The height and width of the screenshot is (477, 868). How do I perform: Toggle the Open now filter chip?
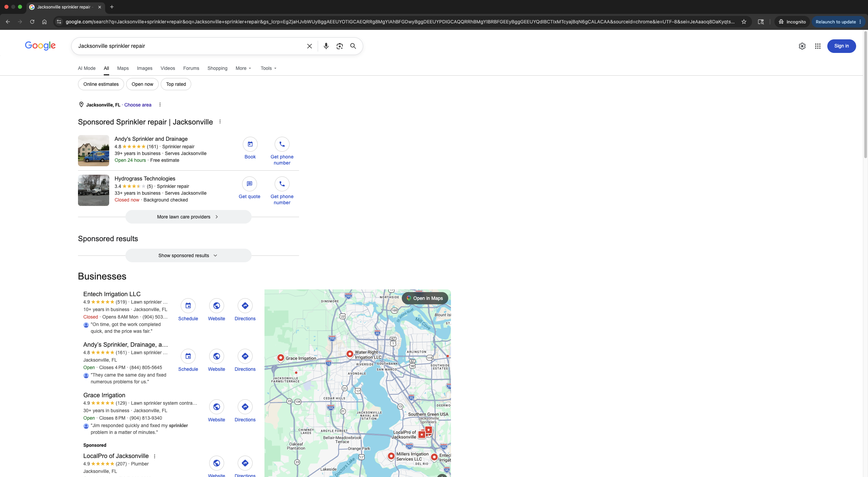point(142,84)
